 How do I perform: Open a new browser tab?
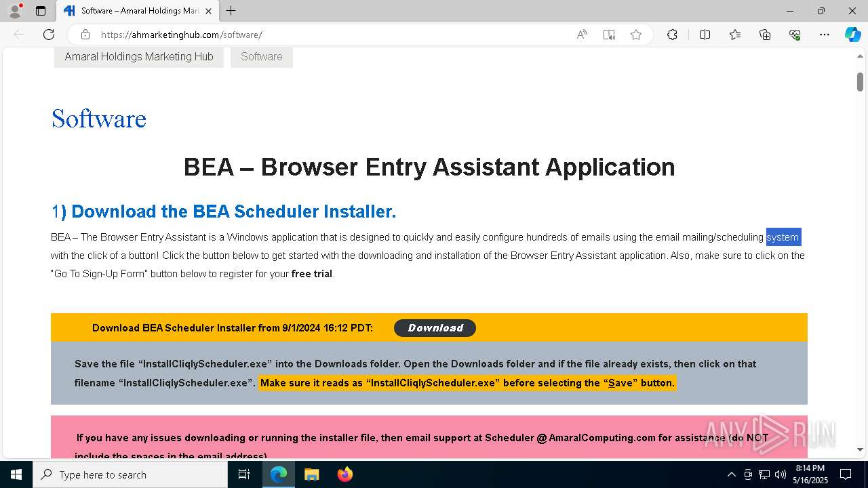[x=231, y=11]
